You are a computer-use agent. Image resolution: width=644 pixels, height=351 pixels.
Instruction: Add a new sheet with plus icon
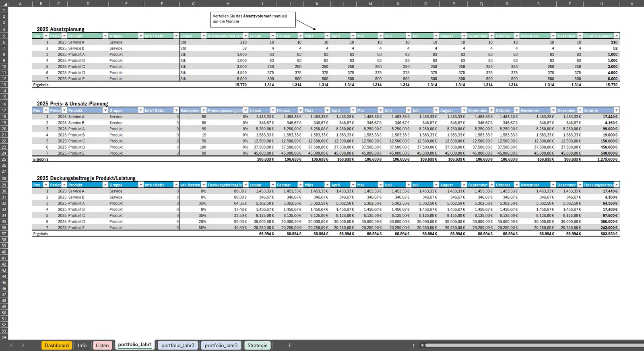pos(289,345)
